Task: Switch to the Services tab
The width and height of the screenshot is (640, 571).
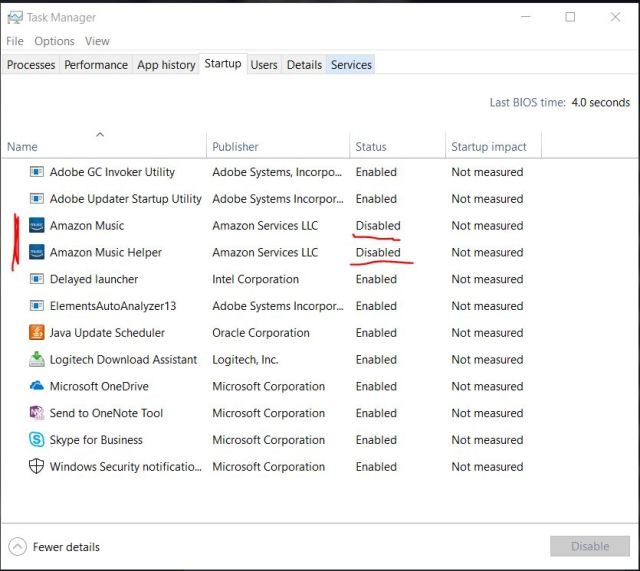Action: (x=351, y=65)
